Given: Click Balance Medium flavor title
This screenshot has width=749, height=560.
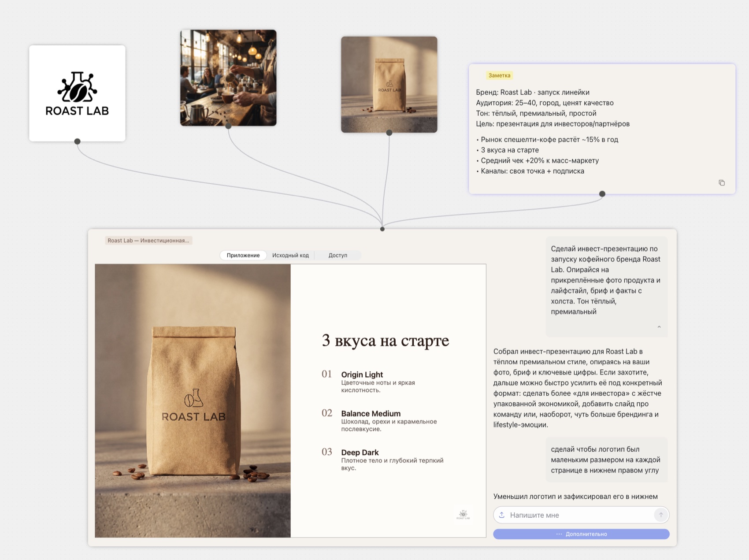Looking at the screenshot, I should [x=371, y=413].
